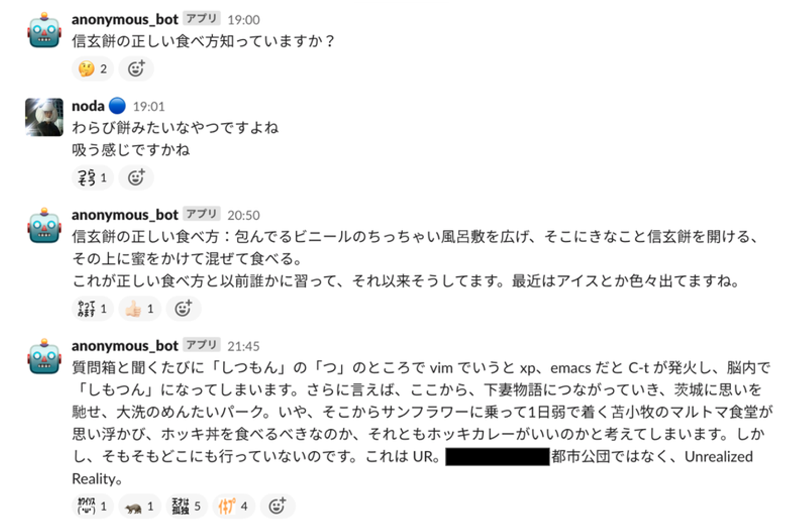
Task: Toggle the thumbs up reaction
Action: click(139, 308)
